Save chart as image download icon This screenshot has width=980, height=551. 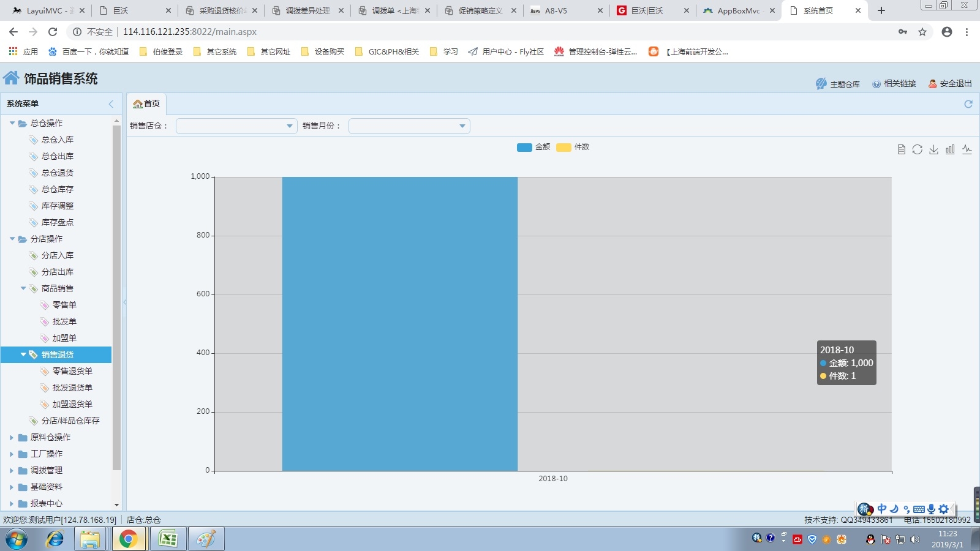pyautogui.click(x=933, y=149)
